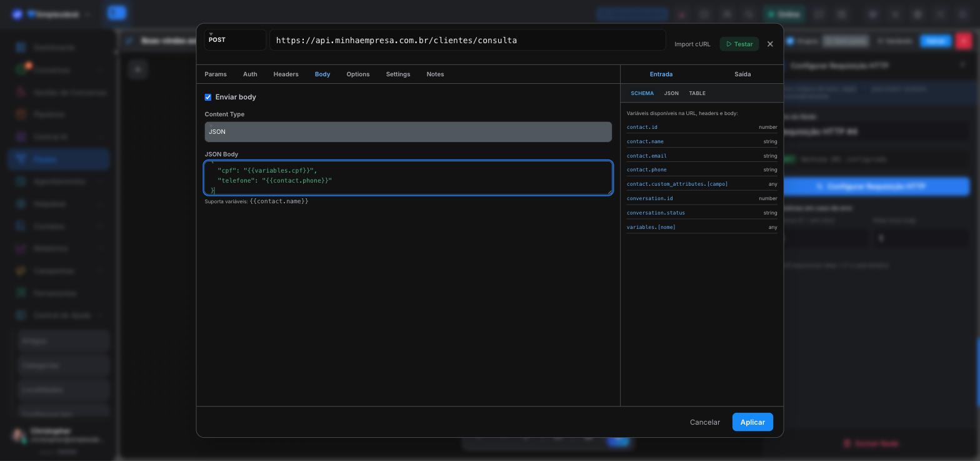Show the JSON view
The height and width of the screenshot is (461, 980).
pyautogui.click(x=671, y=93)
